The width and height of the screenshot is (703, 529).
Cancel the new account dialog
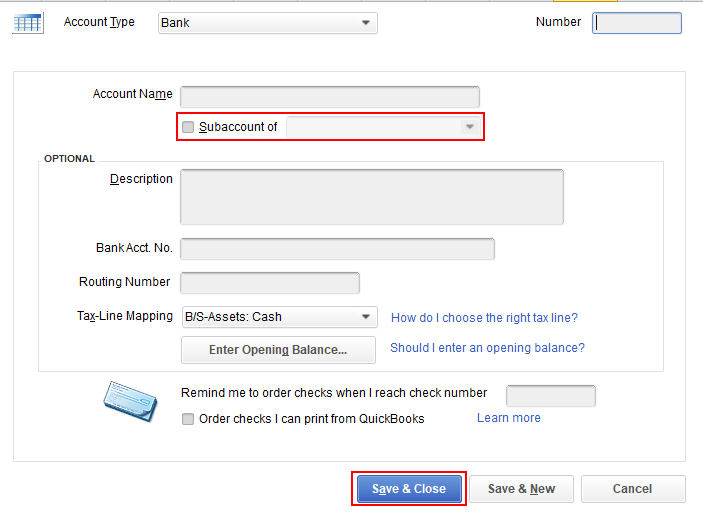[632, 489]
